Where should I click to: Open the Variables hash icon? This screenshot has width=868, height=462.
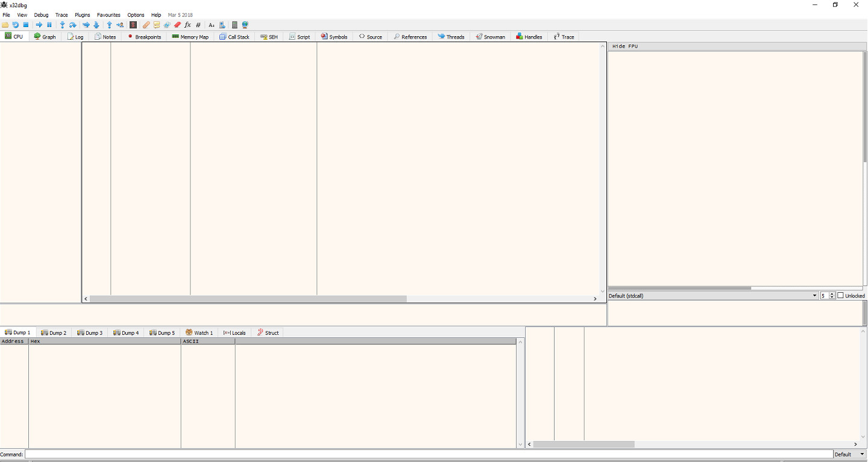pyautogui.click(x=198, y=25)
